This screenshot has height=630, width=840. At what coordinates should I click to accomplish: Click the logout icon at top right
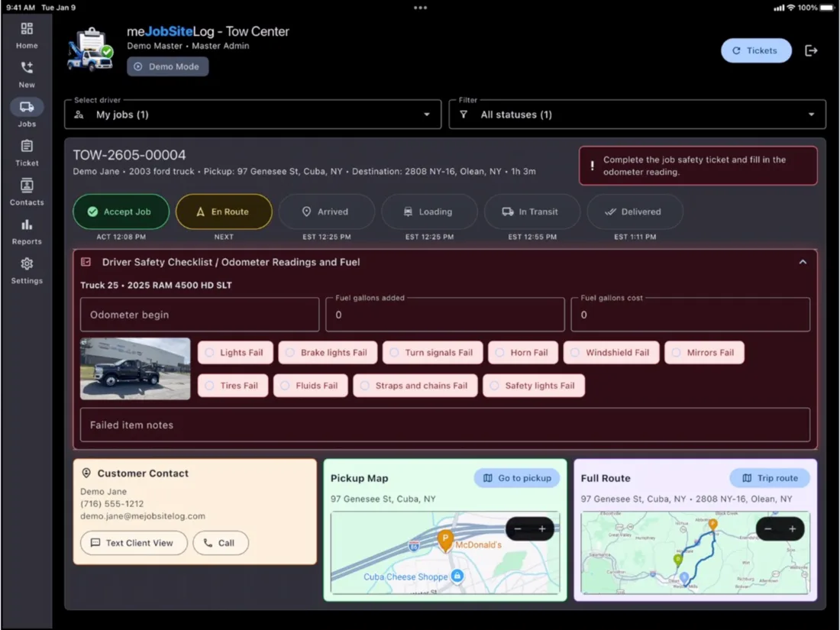811,50
